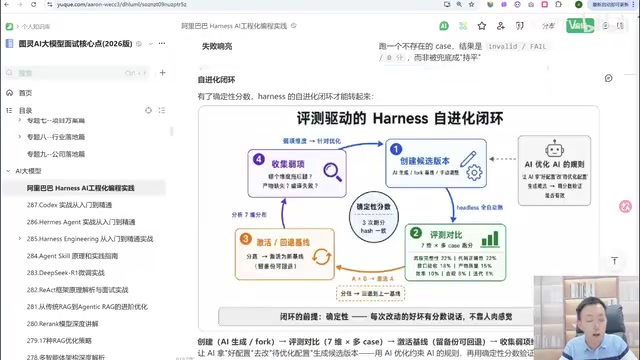Click the red square extension icon

click(544, 4)
